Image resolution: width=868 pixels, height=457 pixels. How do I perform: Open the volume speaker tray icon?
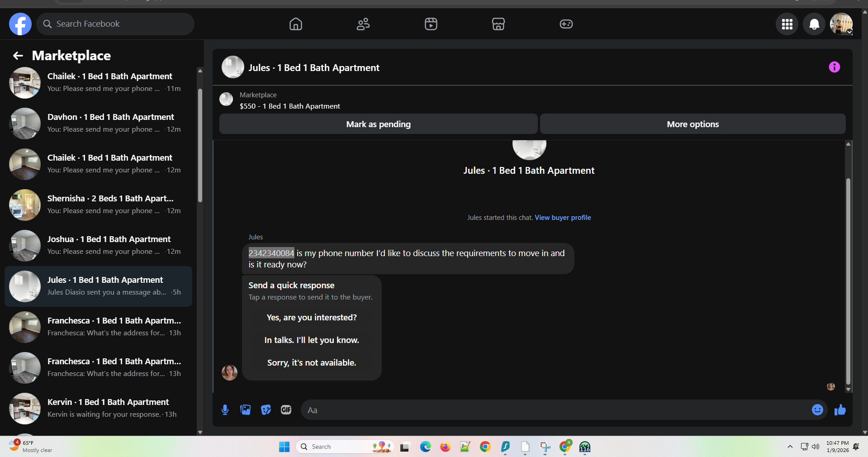coord(816,447)
